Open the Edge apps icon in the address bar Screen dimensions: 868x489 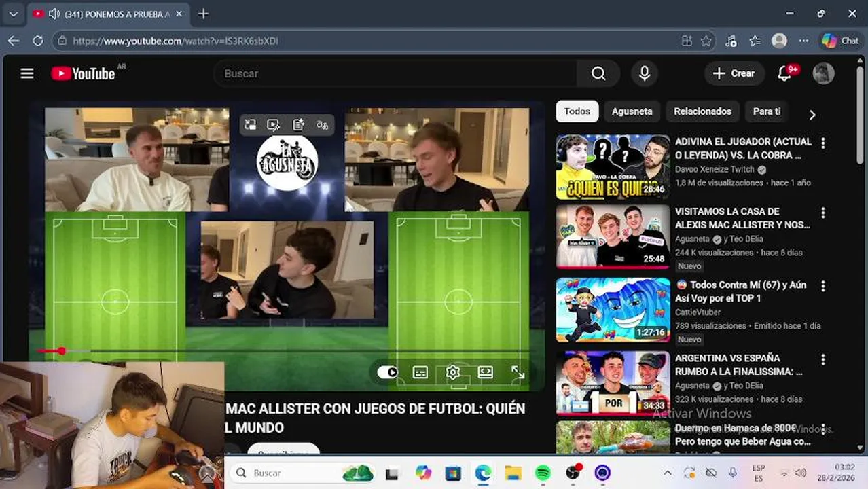687,41
